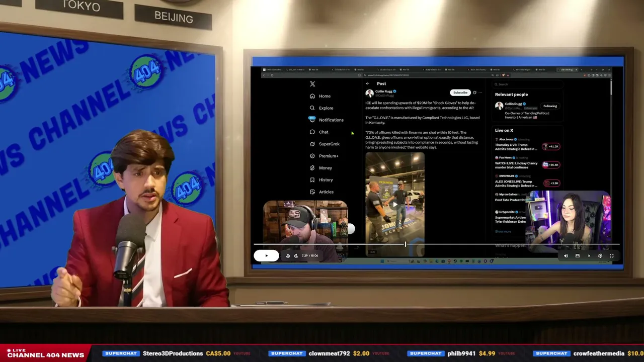Join listeners badge showing +41.2K
Image resolution: width=644 pixels, height=362 pixels.
pos(551,146)
